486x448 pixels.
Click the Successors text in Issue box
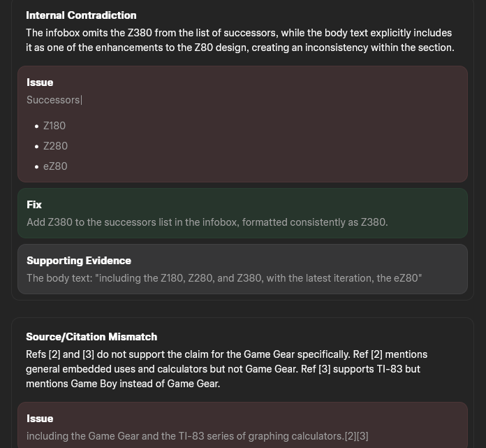coord(54,100)
